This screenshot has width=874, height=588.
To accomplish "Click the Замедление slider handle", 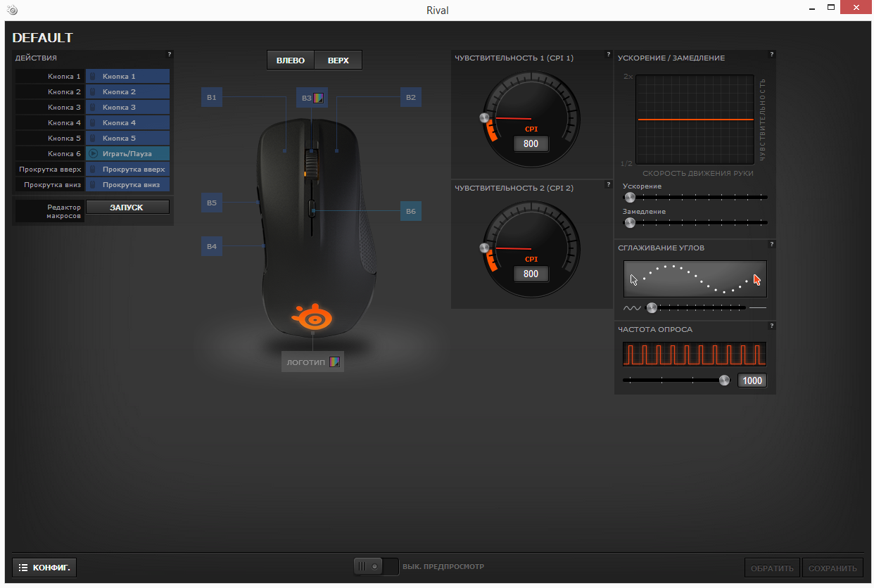I will click(x=630, y=222).
